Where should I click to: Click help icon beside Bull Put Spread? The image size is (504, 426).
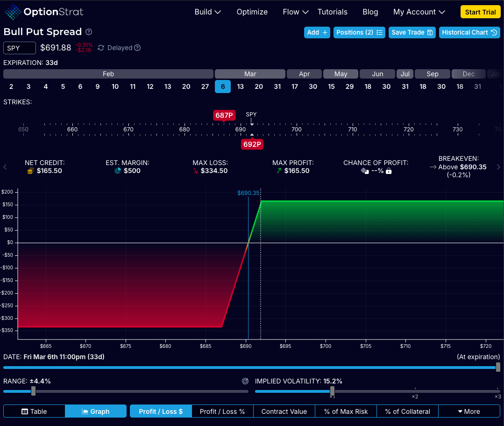89,32
